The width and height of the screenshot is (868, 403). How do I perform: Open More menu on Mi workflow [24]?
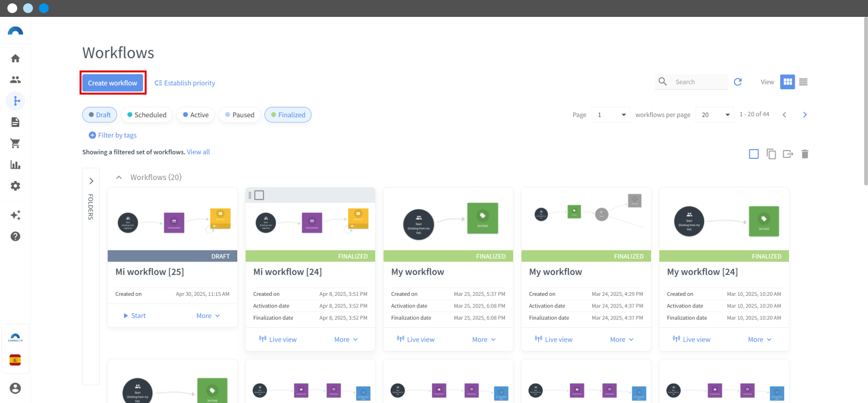(346, 340)
